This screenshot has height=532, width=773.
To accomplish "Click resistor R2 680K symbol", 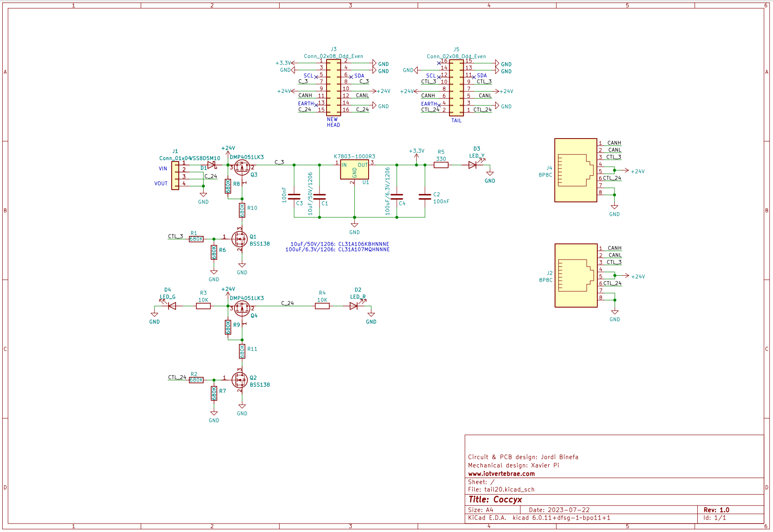I will pyautogui.click(x=196, y=380).
